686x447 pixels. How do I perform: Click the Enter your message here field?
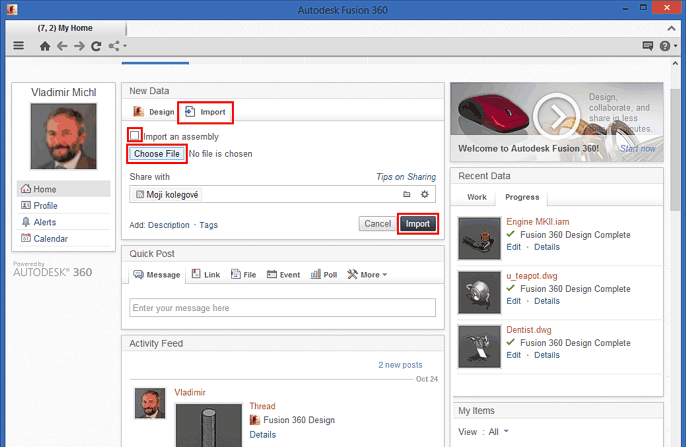[x=282, y=307]
